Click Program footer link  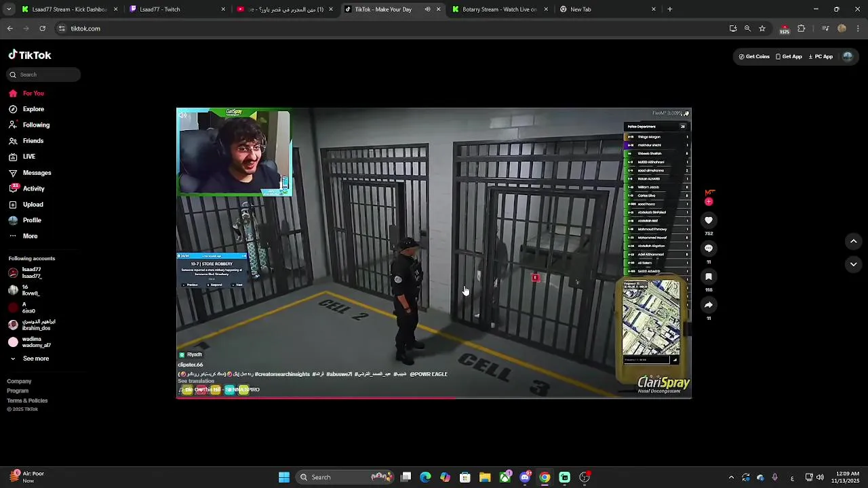18,391
